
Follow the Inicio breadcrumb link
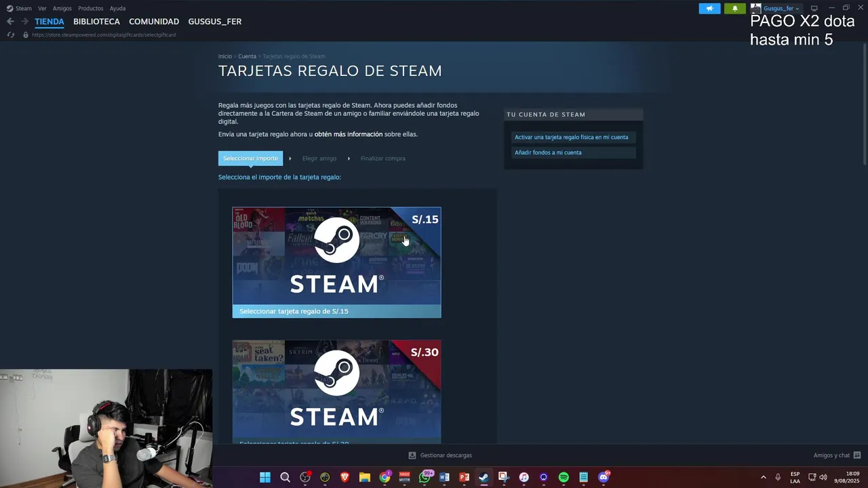point(225,56)
